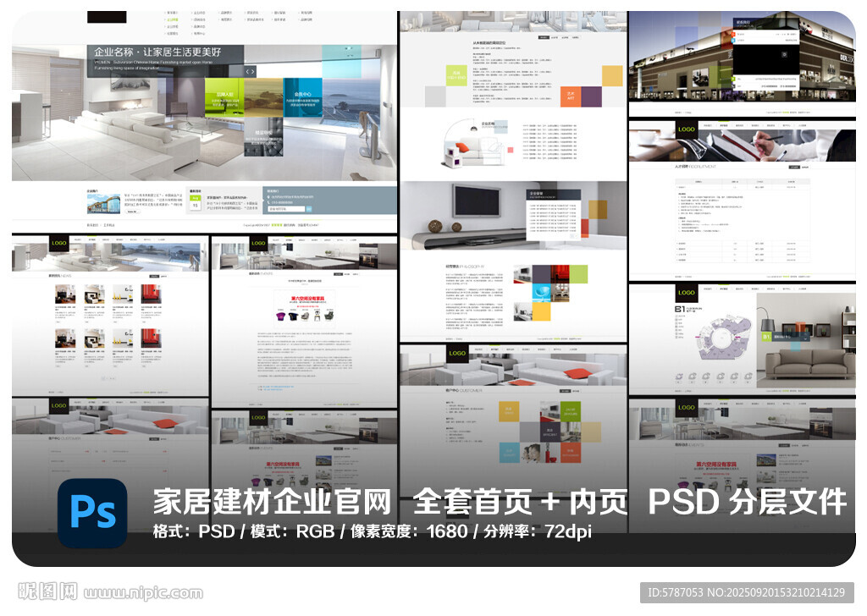This screenshot has height=616, width=867.
Task: Click the heading '企业名称 · 让家居生活更美好'
Action: pyautogui.click(x=157, y=52)
